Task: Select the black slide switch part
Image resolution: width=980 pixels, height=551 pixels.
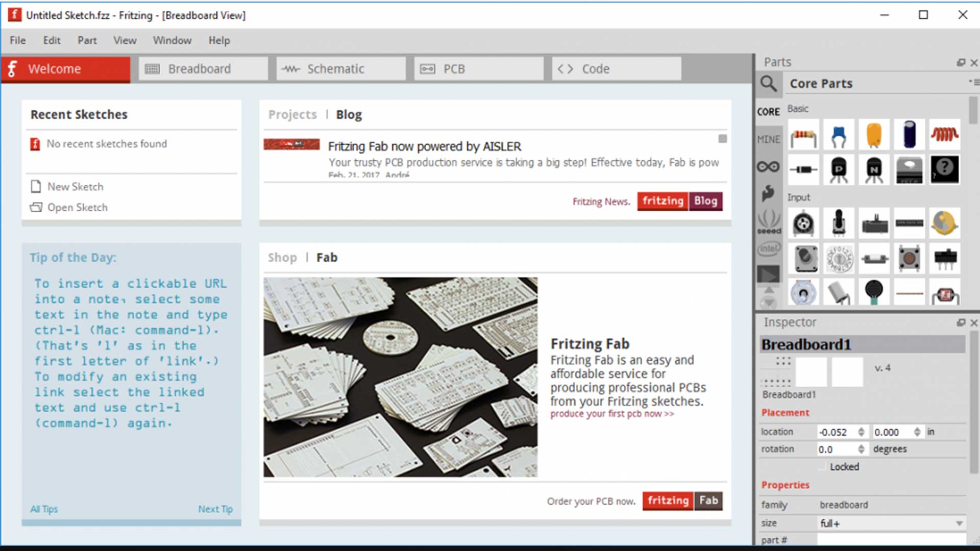Action: 944,258
